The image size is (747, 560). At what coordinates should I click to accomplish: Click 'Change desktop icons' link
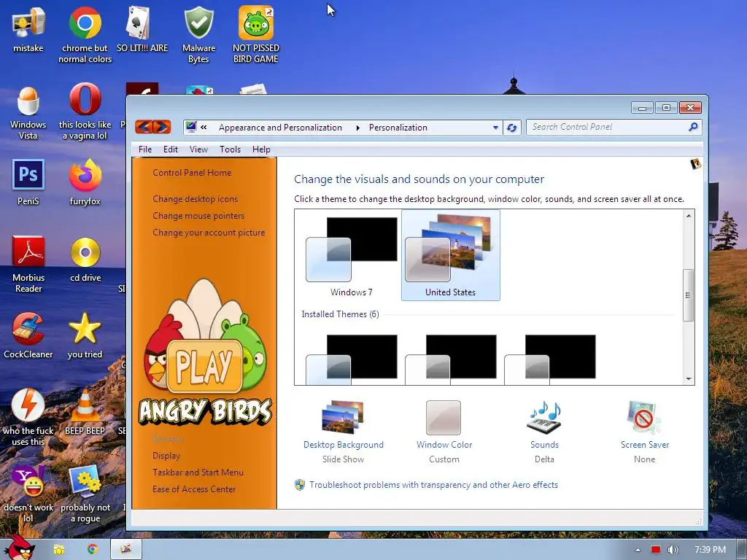[195, 199]
